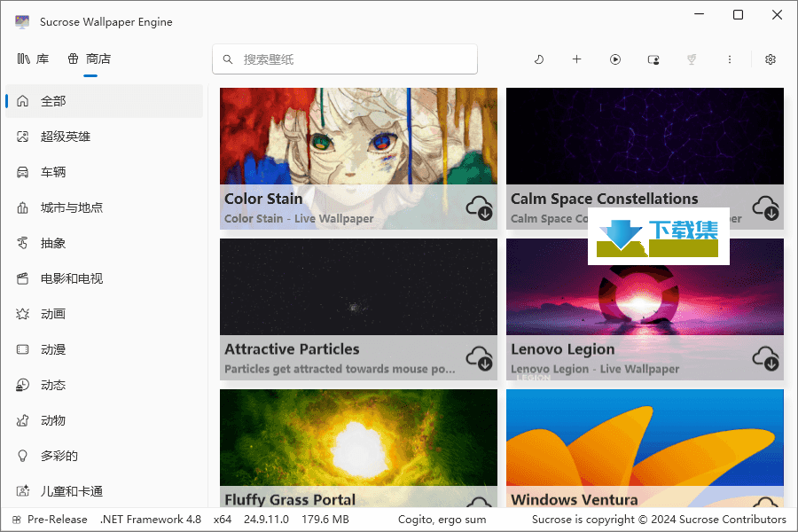
Task: Select the 全部 category
Action: (104, 101)
